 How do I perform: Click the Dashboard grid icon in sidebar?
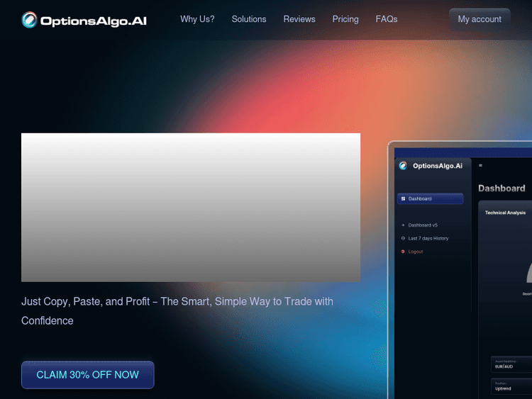(x=403, y=199)
